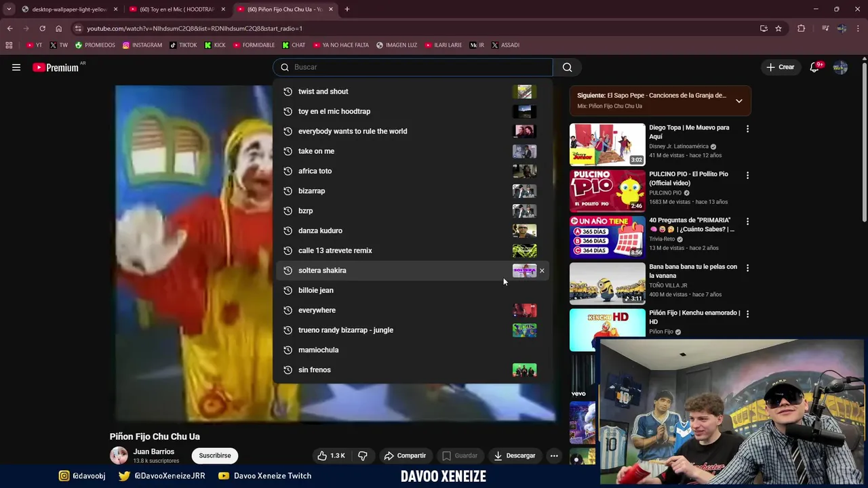Image resolution: width=868 pixels, height=488 pixels.
Task: Select 'toy en el mic hoodtrap' suggestion
Action: (x=412, y=111)
